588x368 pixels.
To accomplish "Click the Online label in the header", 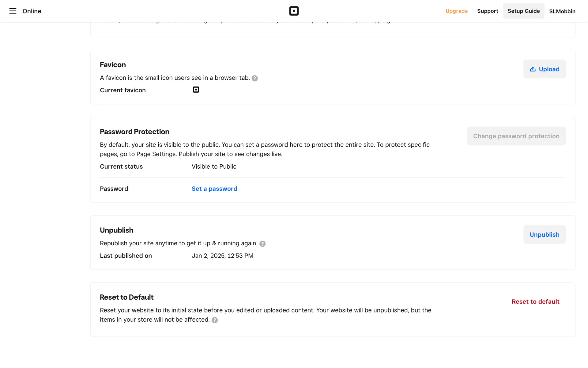I will point(32,11).
